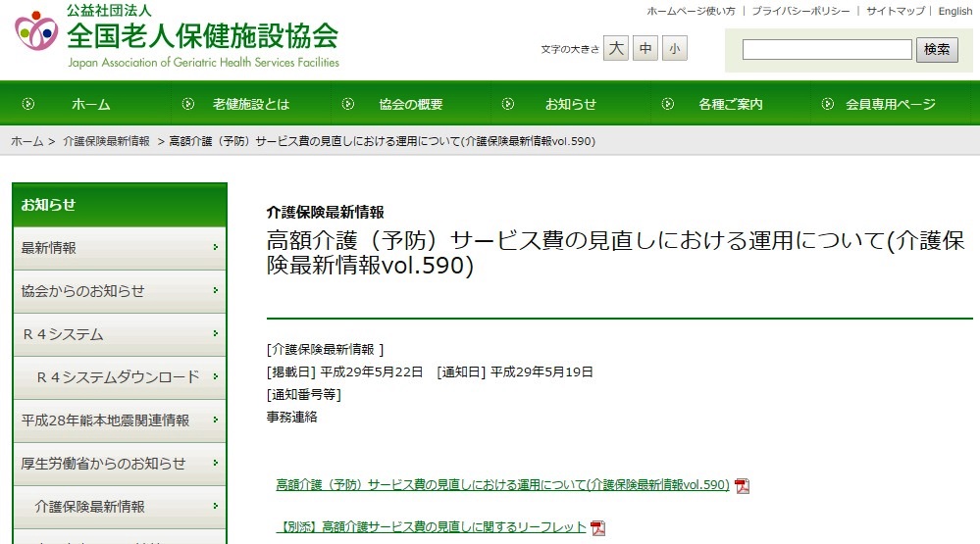The height and width of the screenshot is (544, 980).
Task: Click ホーム in the breadcrumb trail
Action: 26,141
